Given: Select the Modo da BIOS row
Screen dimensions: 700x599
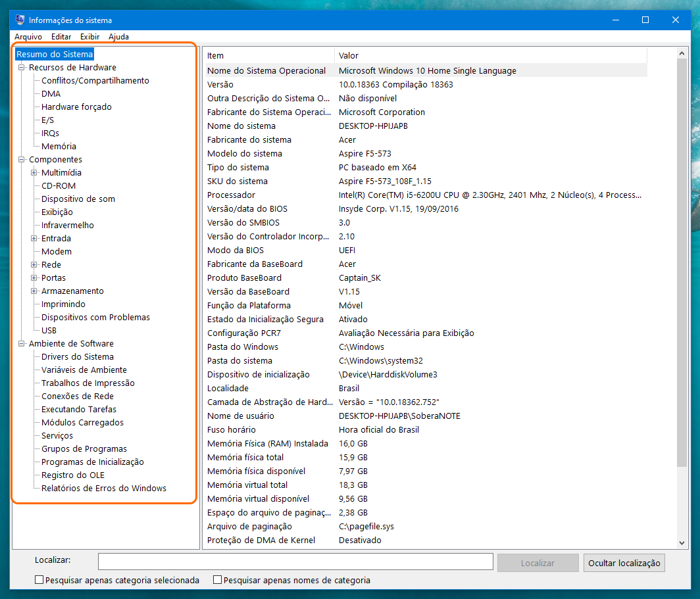Looking at the screenshot, I should (x=425, y=251).
